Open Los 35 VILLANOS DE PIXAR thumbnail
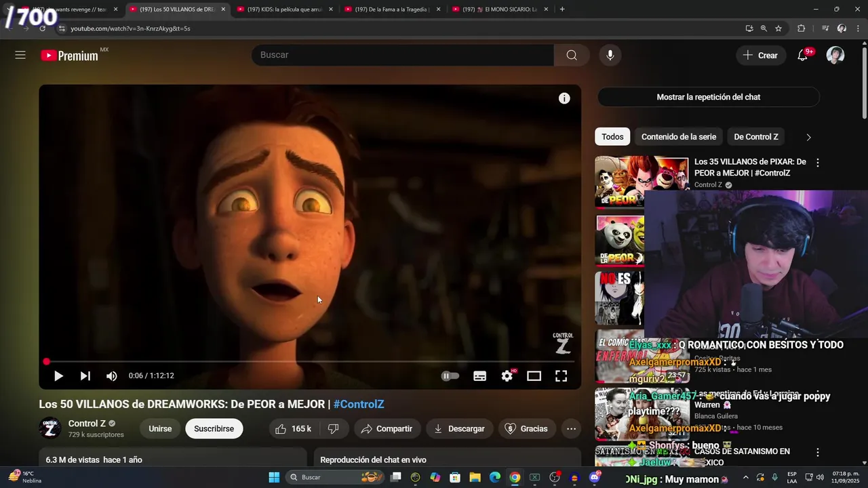 click(641, 181)
